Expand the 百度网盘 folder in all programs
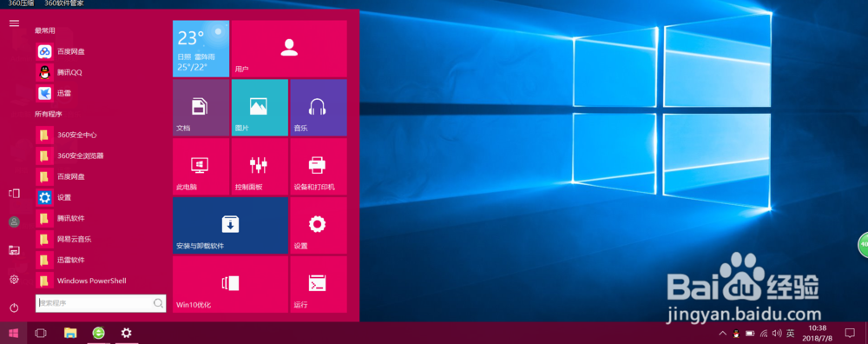This screenshot has height=344, width=868. coord(100,176)
